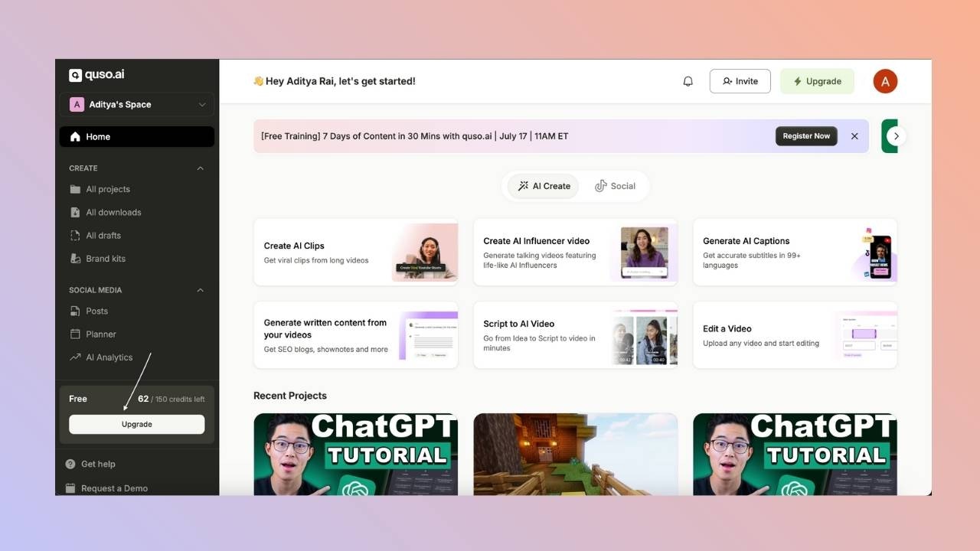Click Register Now on the banner
Image resolution: width=980 pixels, height=551 pixels.
click(x=806, y=136)
